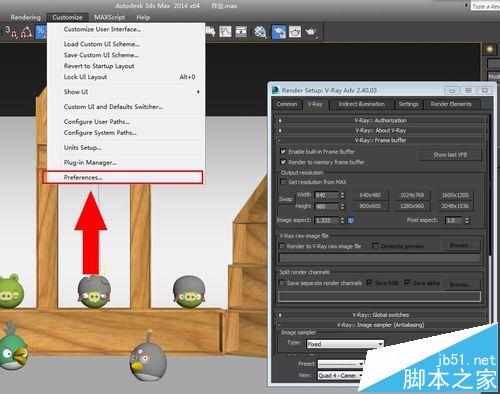This screenshot has height=394, width=500.
Task: Open the View dropdown showing Quad 4
Action: click(340, 376)
